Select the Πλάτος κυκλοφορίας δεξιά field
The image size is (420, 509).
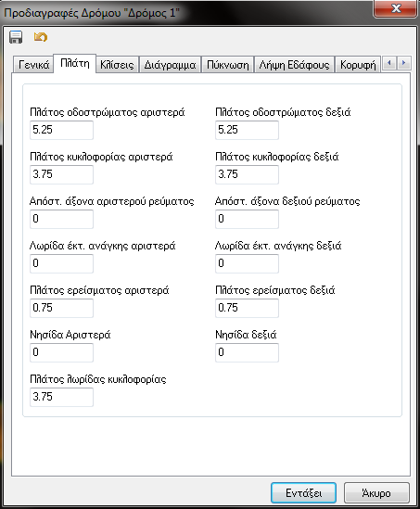click(x=247, y=174)
